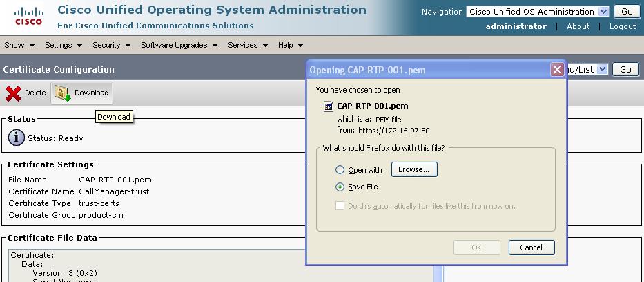Click the Browse... button
644x282 pixels.
pyautogui.click(x=414, y=169)
